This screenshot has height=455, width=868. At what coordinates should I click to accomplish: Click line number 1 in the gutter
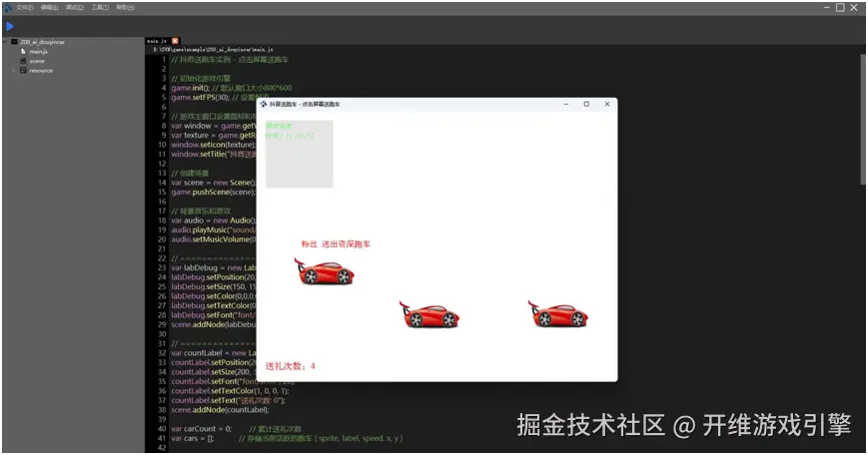[x=163, y=59]
